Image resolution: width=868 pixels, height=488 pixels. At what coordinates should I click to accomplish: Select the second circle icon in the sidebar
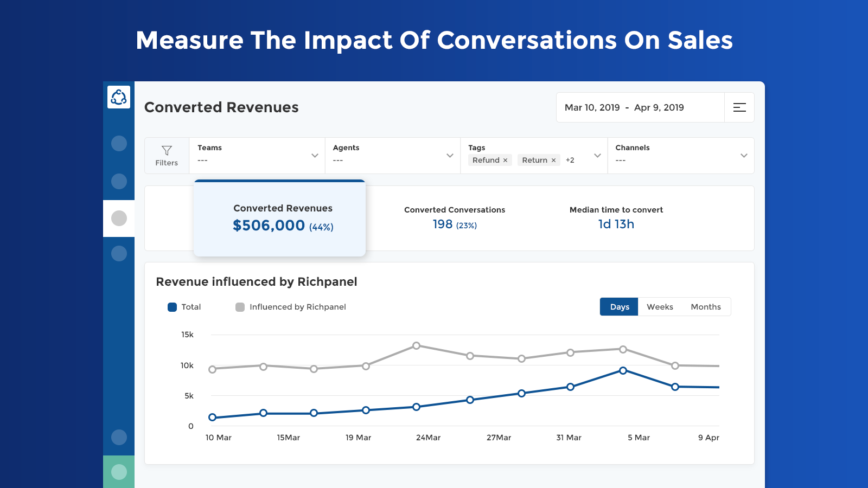coord(119,181)
